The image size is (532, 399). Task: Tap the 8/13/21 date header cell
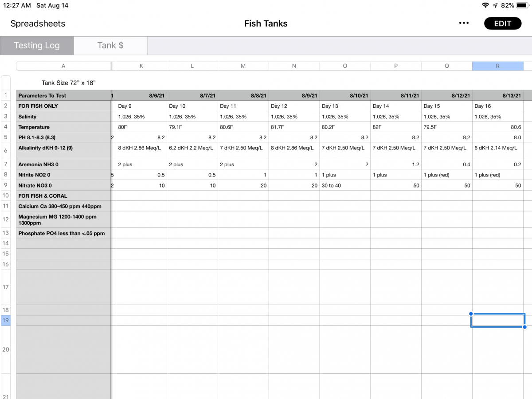coord(497,95)
